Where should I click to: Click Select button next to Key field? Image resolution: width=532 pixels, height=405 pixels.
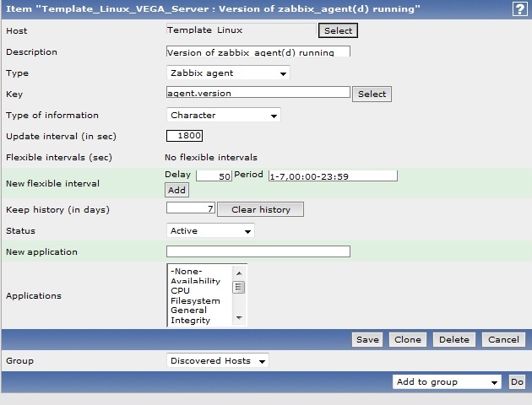(372, 94)
